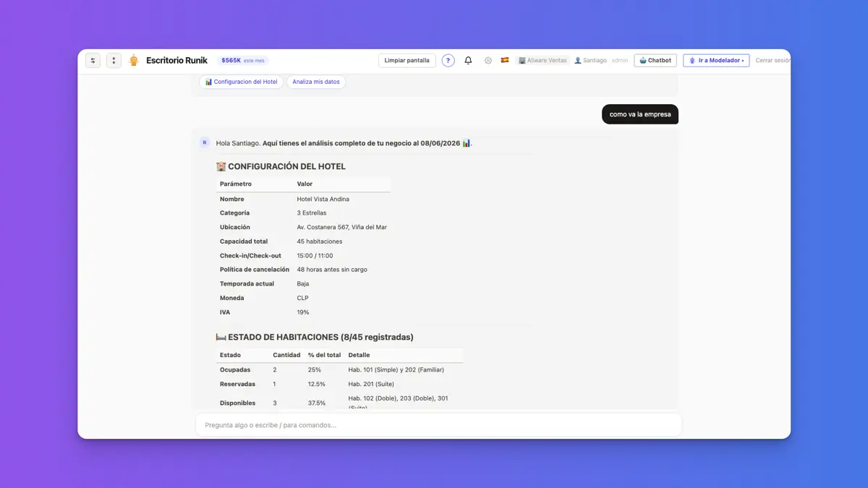Open the Chatbot button
Viewport: 868px width, 488px height.
[x=655, y=61]
